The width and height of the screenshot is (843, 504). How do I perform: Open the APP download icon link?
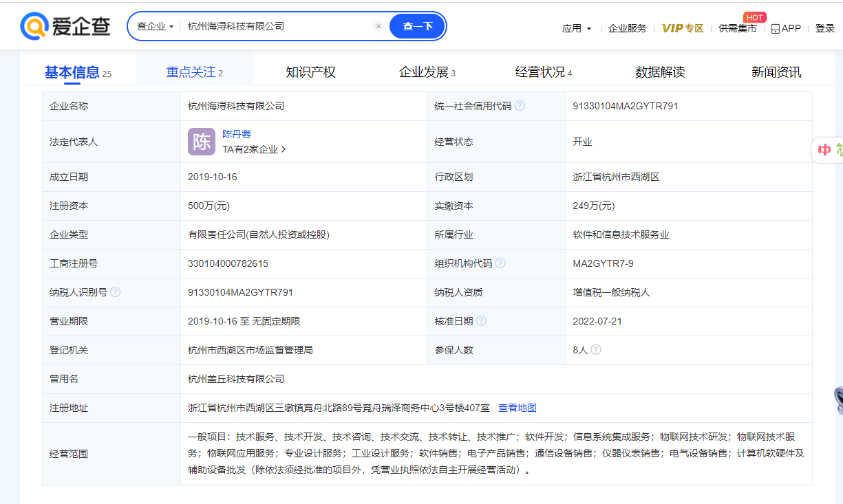click(786, 28)
